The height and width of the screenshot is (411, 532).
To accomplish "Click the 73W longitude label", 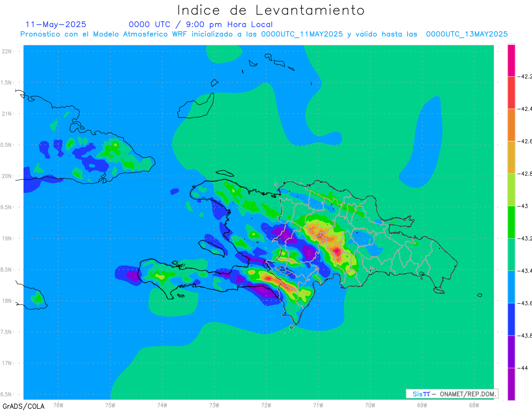I will 214,405.
